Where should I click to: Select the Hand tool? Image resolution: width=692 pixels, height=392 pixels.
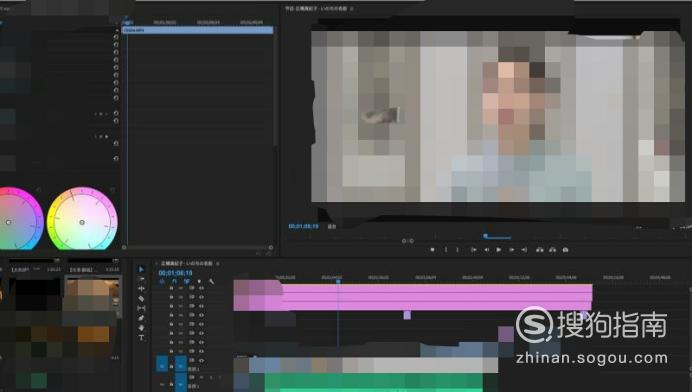pyautogui.click(x=141, y=328)
